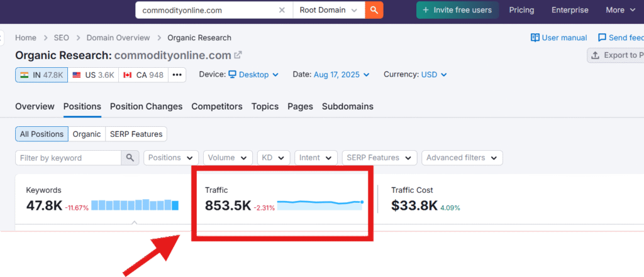Click the -2.31% traffic change

coord(264,208)
